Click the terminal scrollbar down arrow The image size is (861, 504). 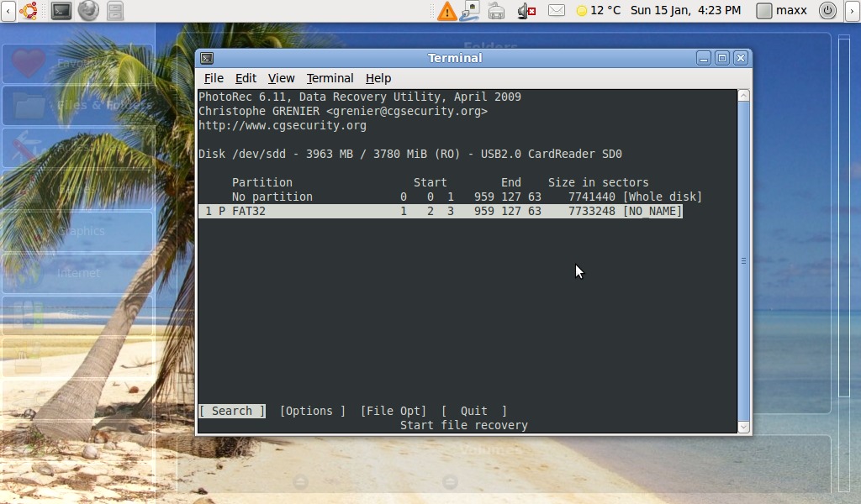tap(743, 428)
